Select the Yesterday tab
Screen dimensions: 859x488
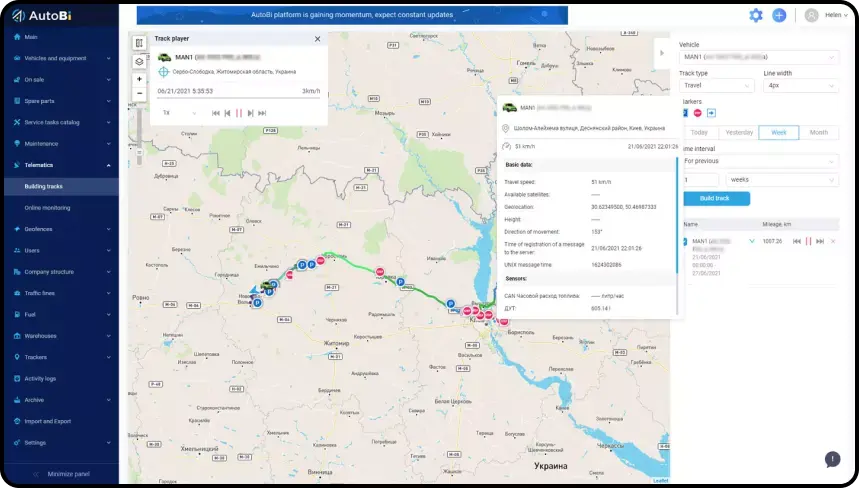(x=739, y=133)
